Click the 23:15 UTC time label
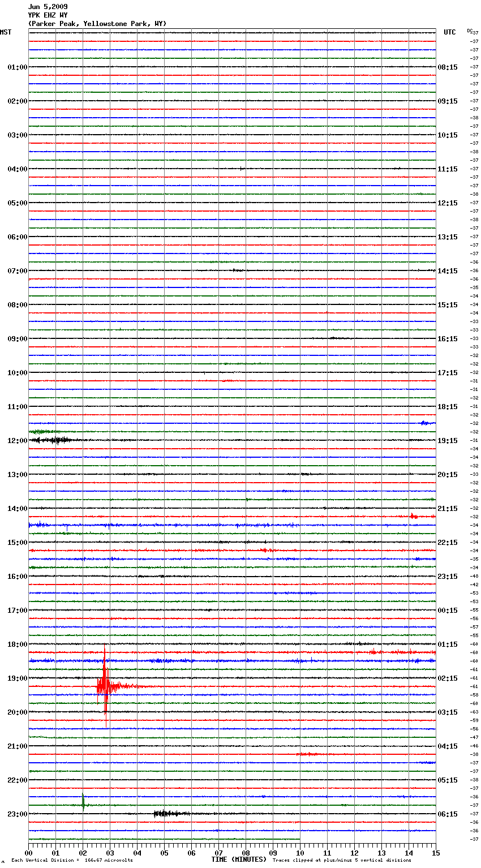This screenshot has height=868, width=481. 448,577
